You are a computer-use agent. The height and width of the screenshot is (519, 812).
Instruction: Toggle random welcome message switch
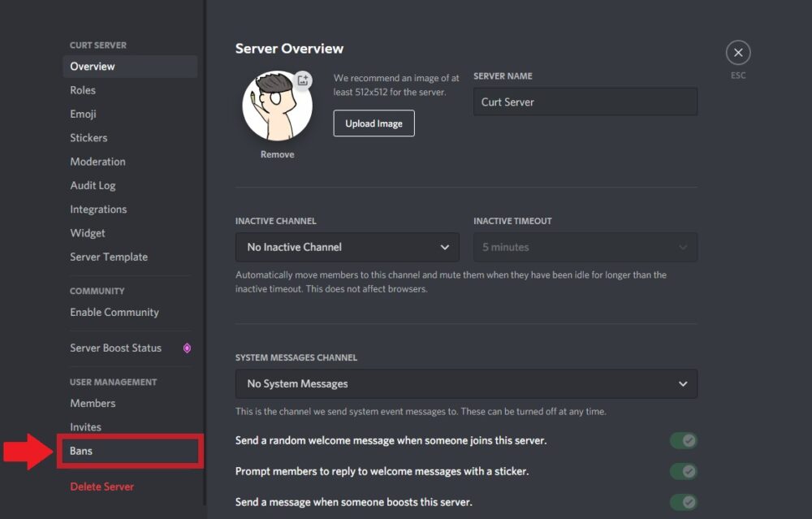[x=684, y=441]
